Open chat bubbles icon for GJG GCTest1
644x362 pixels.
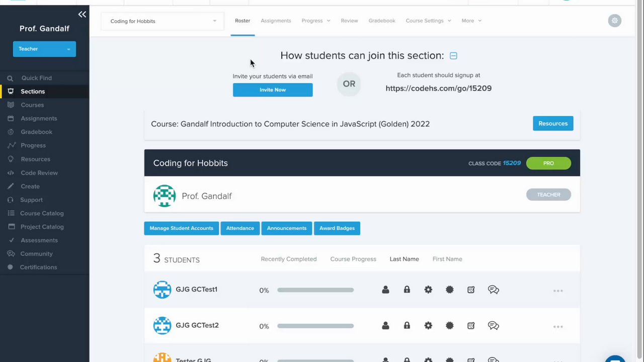pos(493,290)
